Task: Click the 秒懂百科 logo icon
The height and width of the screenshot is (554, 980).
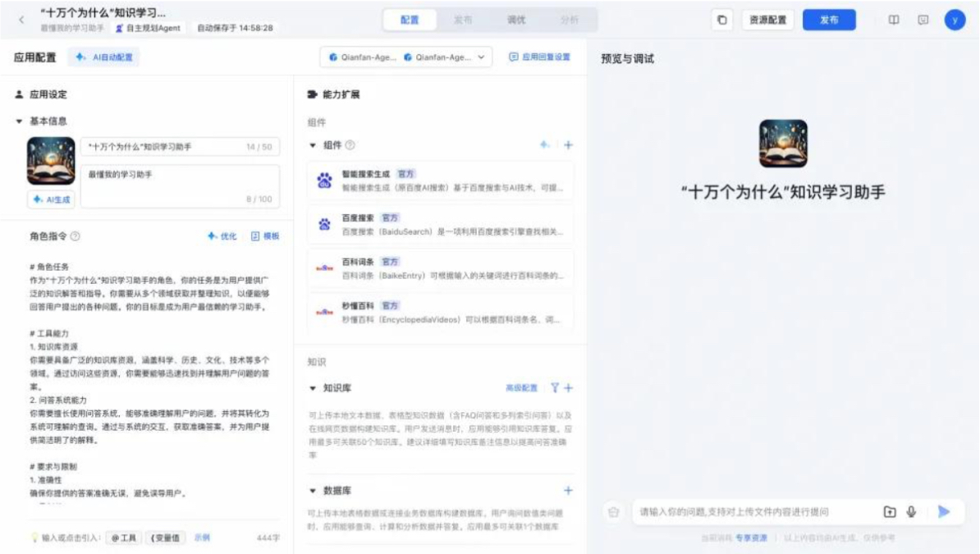Action: [x=324, y=312]
